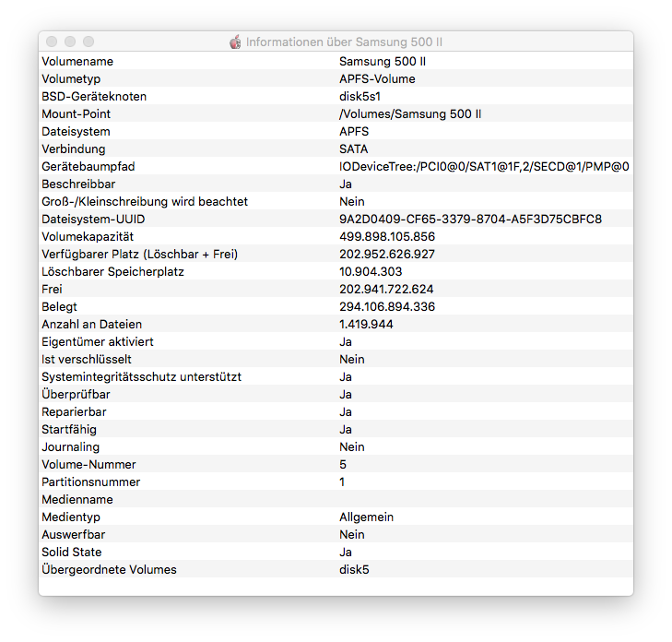
Task: Click the IODeviceTree device path value
Action: [484, 167]
